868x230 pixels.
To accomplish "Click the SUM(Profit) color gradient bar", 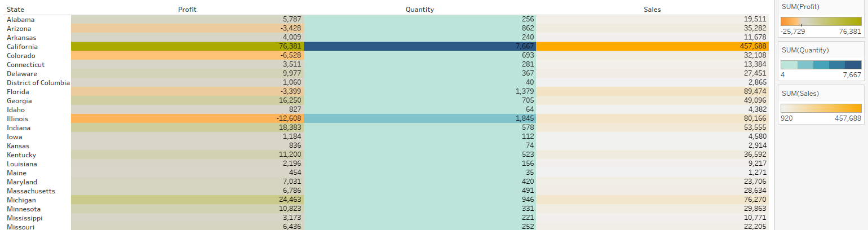I will 821,21.
